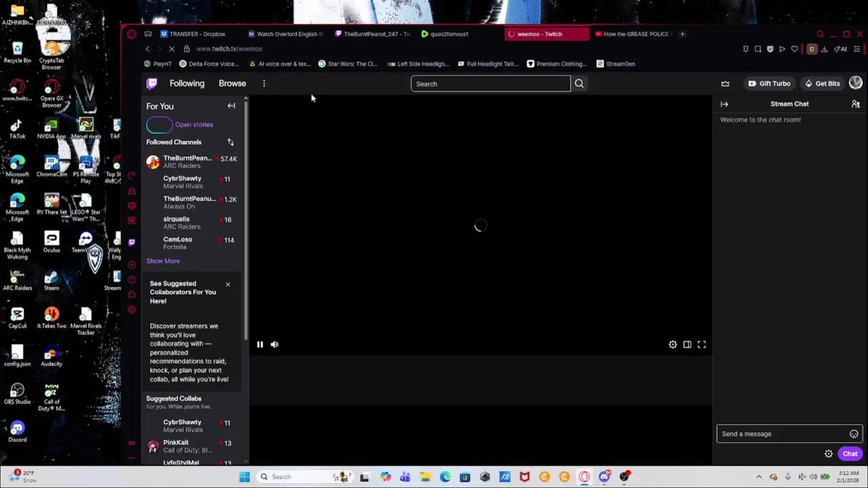The image size is (868, 488).
Task: Open the StreamGen bookmark
Action: (x=616, y=64)
